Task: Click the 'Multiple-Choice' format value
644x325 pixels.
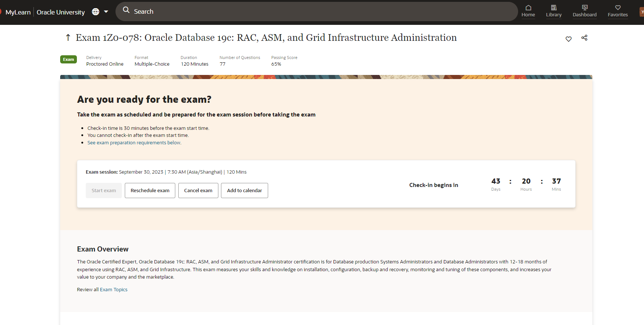Action: pos(152,64)
